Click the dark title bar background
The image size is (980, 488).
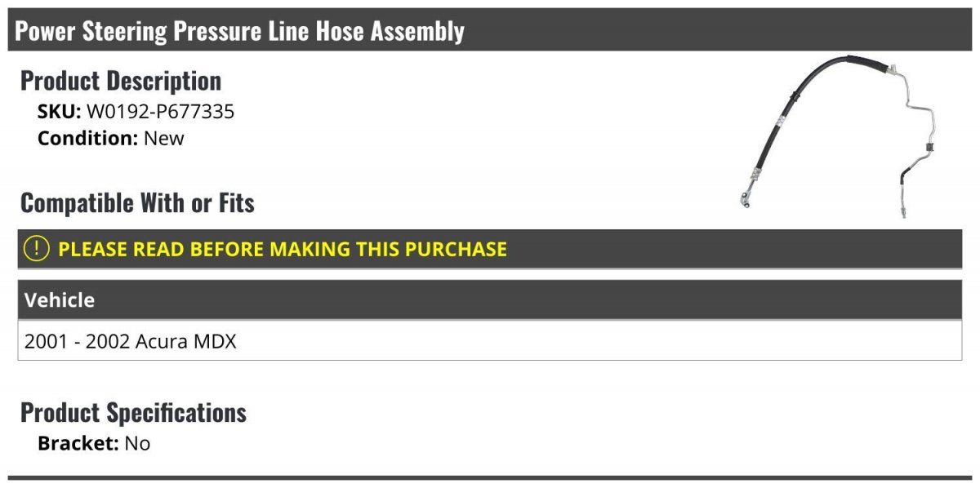[719, 30]
